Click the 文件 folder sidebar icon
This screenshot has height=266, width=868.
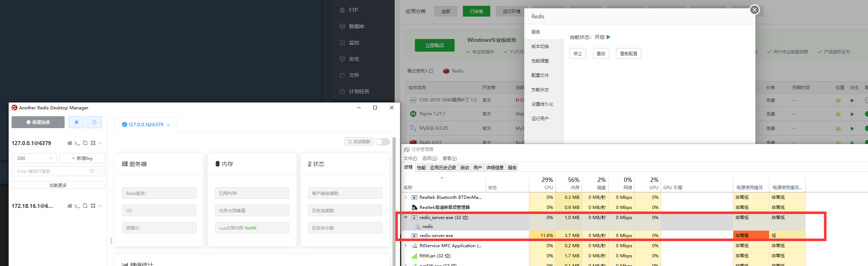pyautogui.click(x=342, y=75)
